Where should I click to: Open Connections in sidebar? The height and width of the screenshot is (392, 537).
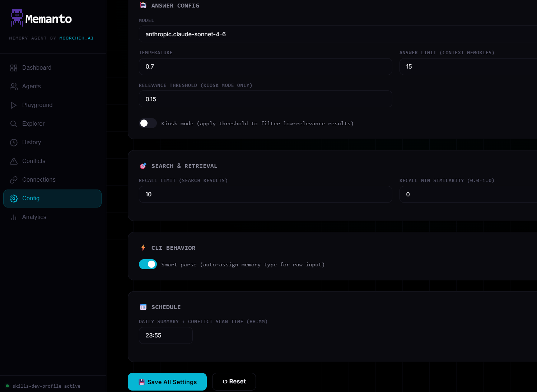[x=52, y=180]
